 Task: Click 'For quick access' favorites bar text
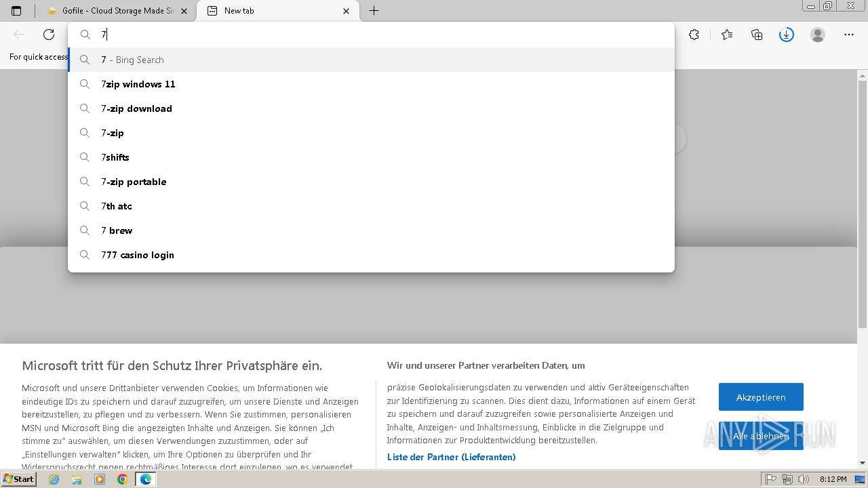(38, 57)
